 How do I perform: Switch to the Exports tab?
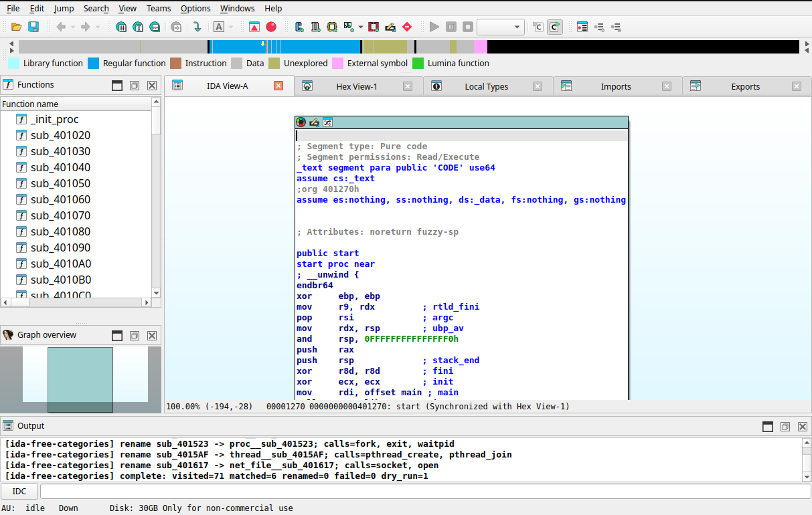745,86
